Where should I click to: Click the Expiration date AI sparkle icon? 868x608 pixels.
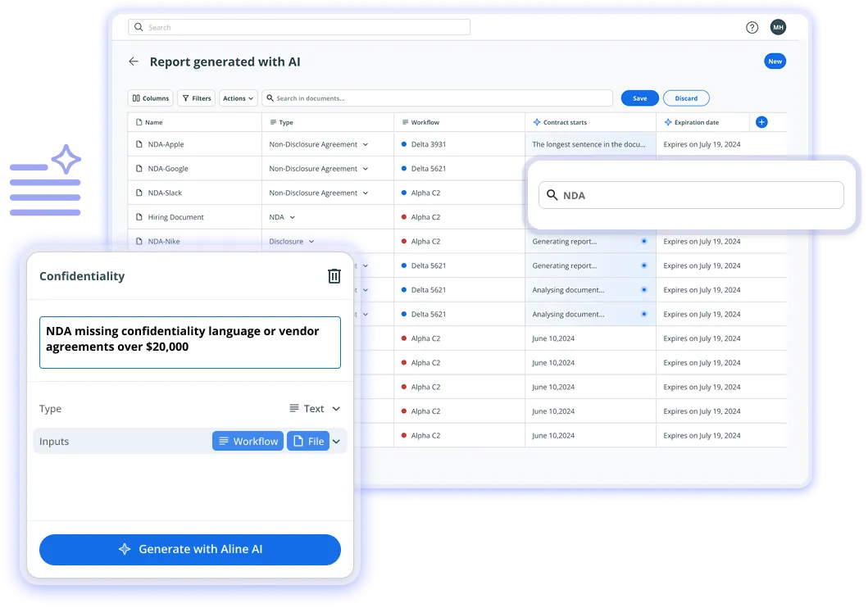668,122
